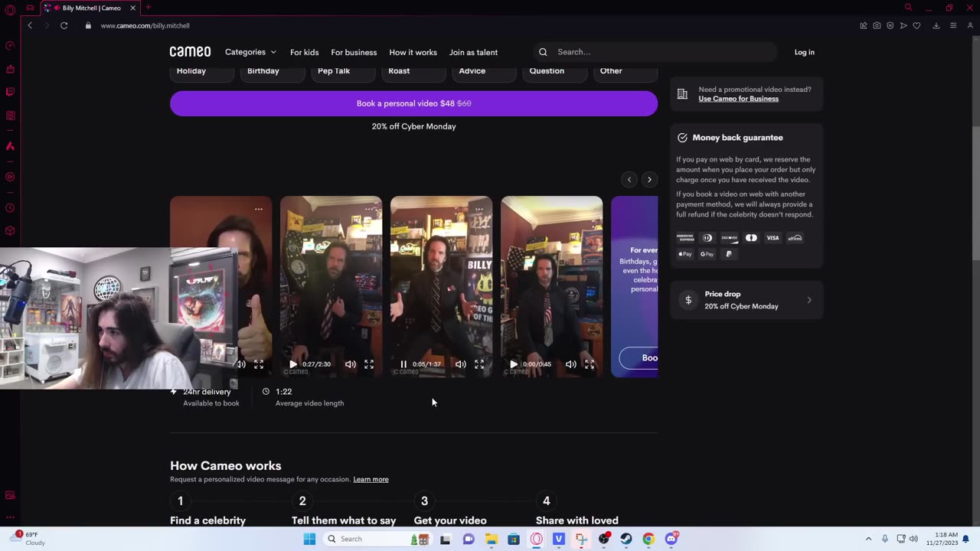
Task: Launch Steam from the taskbar
Action: [x=626, y=539]
